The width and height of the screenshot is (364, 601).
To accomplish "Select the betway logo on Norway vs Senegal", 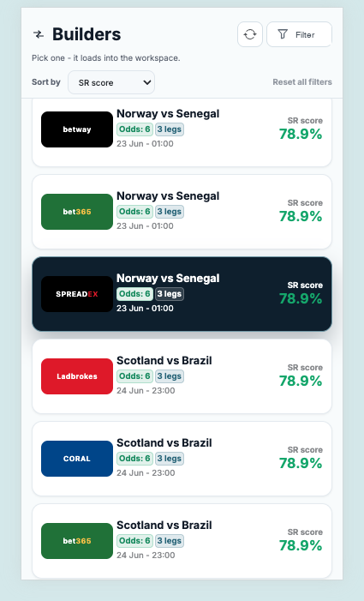I will pos(77,129).
